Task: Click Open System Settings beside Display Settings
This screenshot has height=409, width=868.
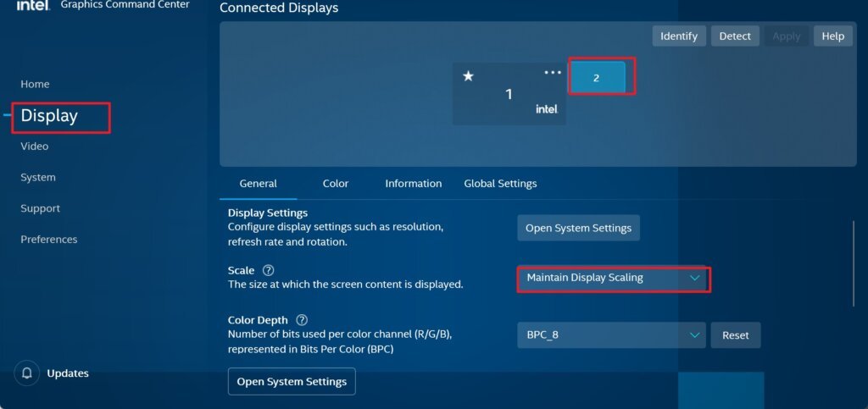Action: coord(578,228)
